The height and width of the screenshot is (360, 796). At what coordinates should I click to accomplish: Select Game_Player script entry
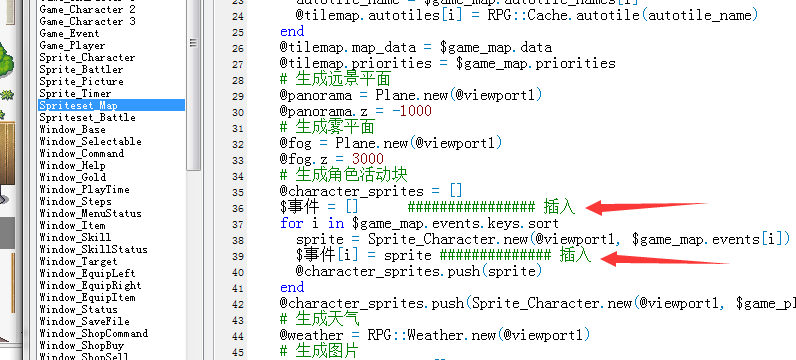72,46
